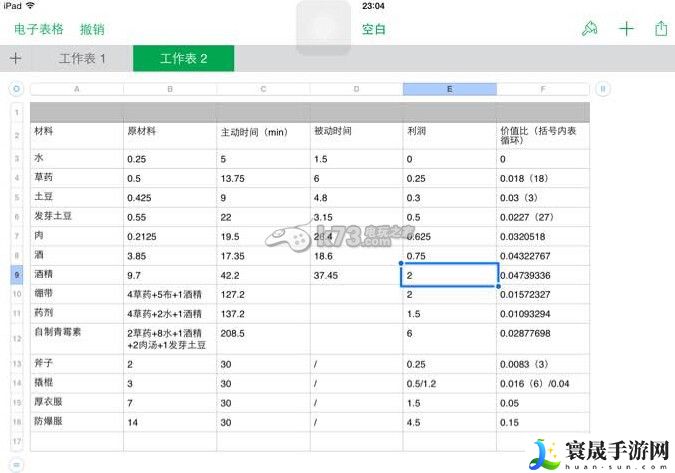Select cell with value 127.2

pos(263,294)
